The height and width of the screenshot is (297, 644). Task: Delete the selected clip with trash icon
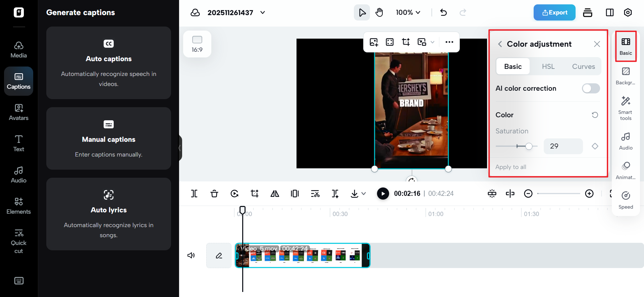[214, 194]
